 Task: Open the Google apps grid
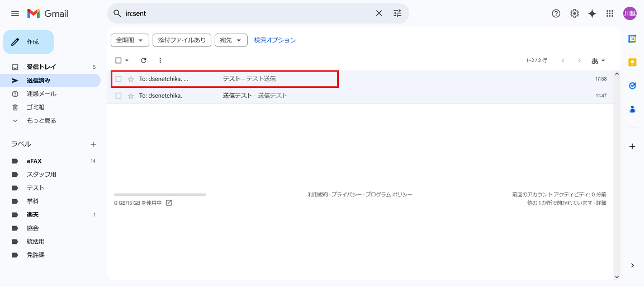coord(610,13)
